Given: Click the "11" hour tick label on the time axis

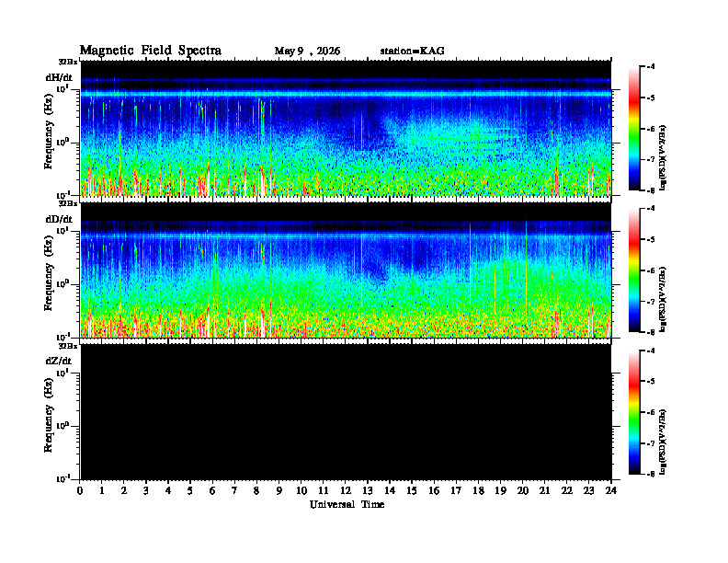Looking at the screenshot, I should 324,491.
